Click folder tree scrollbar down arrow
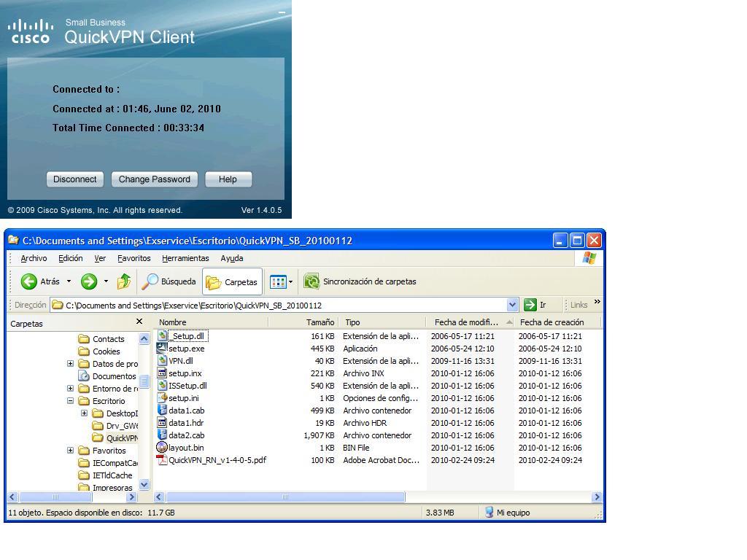The height and width of the screenshot is (560, 747). click(x=144, y=485)
